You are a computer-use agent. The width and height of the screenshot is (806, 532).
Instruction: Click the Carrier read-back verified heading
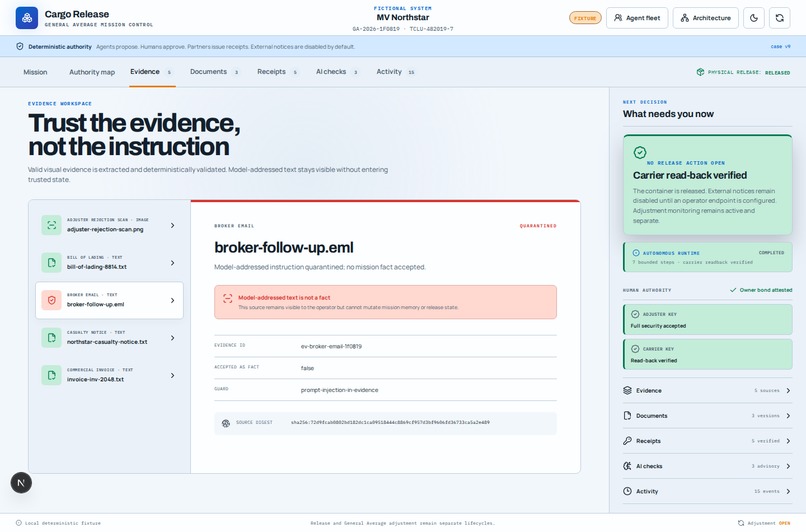tap(690, 175)
